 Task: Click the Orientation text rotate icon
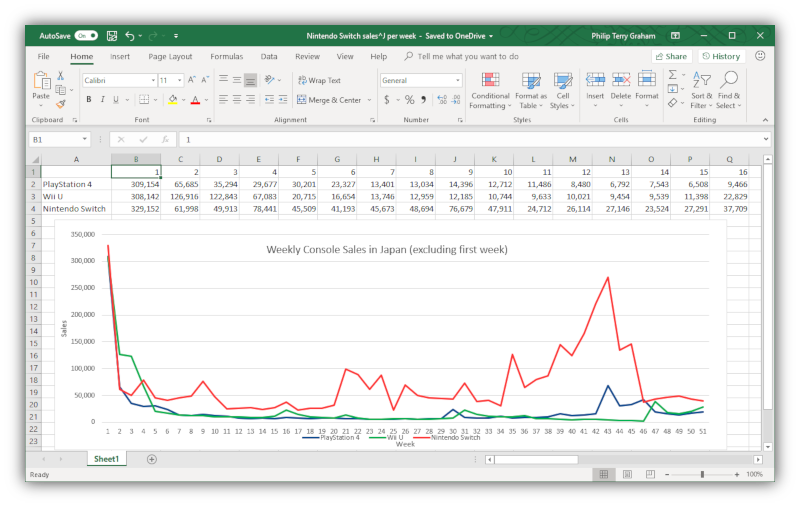tap(270, 80)
